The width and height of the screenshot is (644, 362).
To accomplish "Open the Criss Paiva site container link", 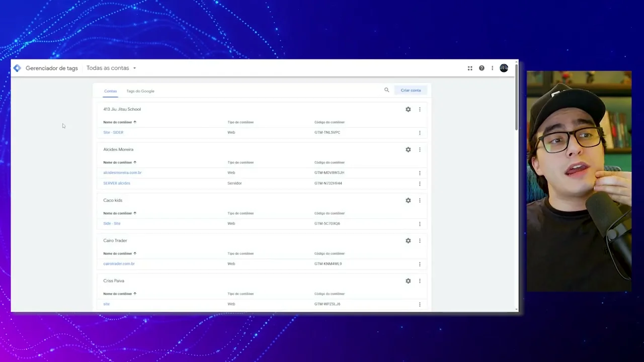I will pyautogui.click(x=106, y=304).
